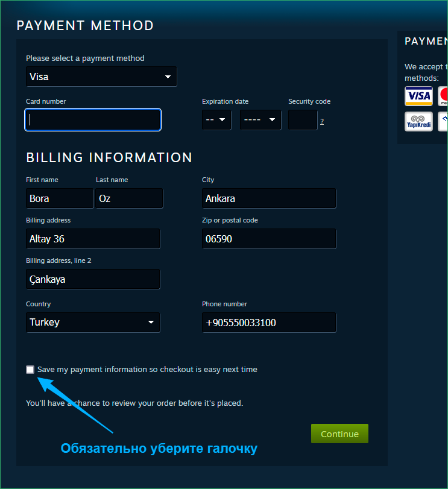448x489 pixels.
Task: Edit the Billing address field Altay 36
Action: [x=93, y=239]
